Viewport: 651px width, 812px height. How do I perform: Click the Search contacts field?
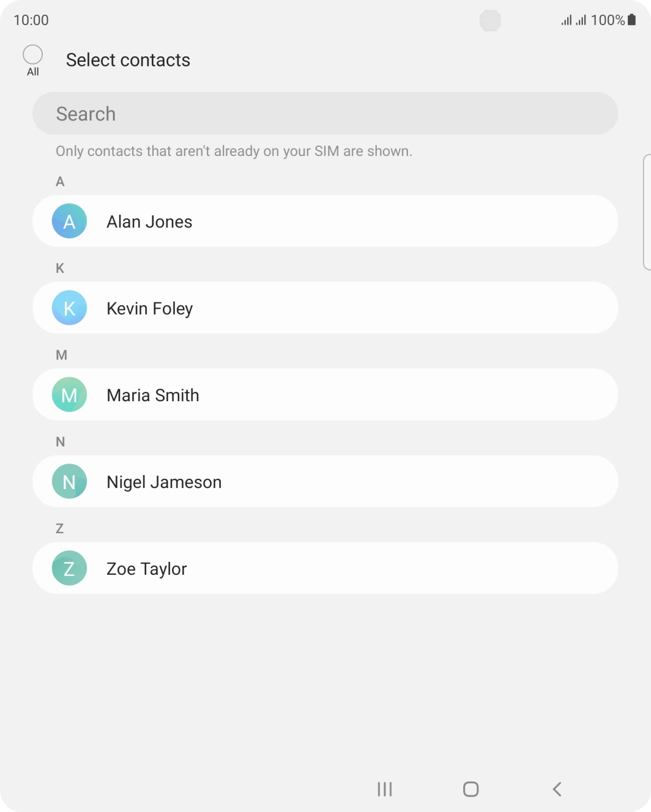(x=325, y=114)
